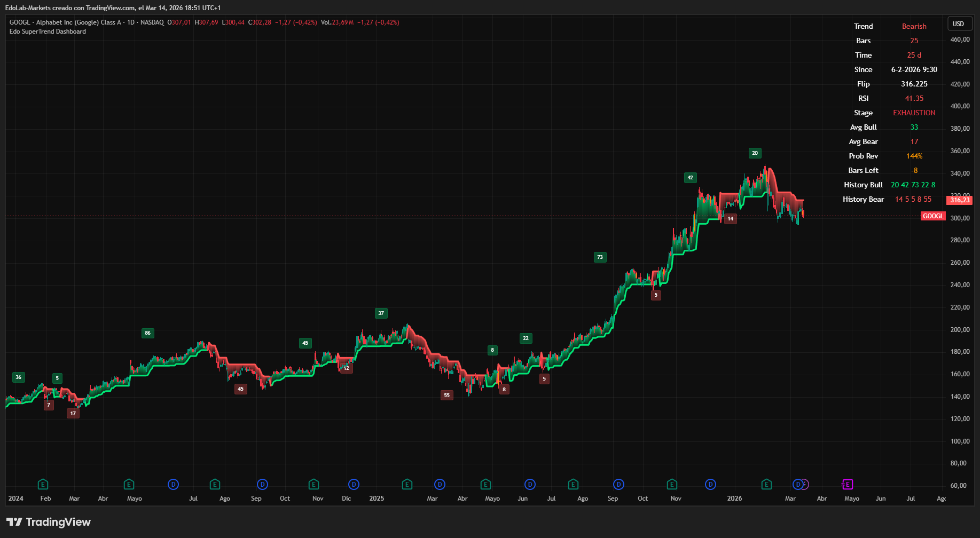This screenshot has width=980, height=538.
Task: Open the dividend marker near Sep 2025
Action: (x=618, y=485)
